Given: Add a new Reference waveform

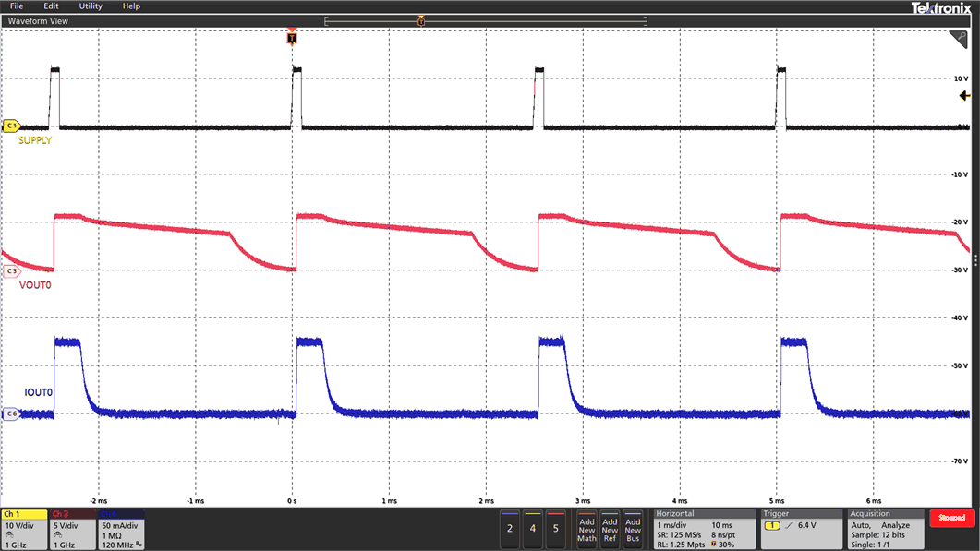Looking at the screenshot, I should pos(611,529).
